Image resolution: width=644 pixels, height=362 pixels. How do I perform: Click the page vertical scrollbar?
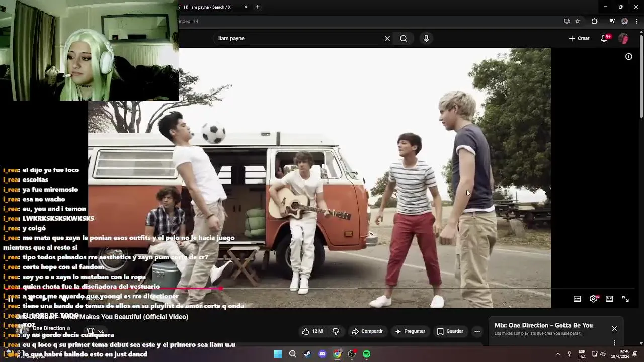tap(641, 75)
